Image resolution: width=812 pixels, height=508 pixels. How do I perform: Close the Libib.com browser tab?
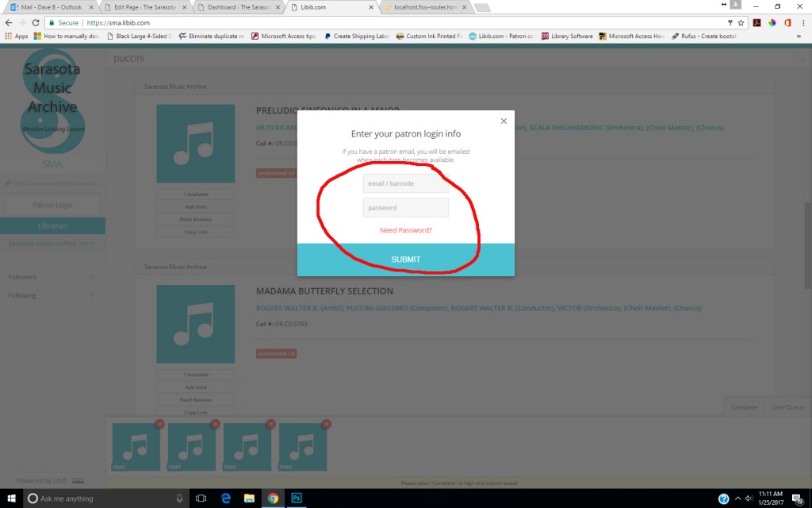(x=371, y=7)
